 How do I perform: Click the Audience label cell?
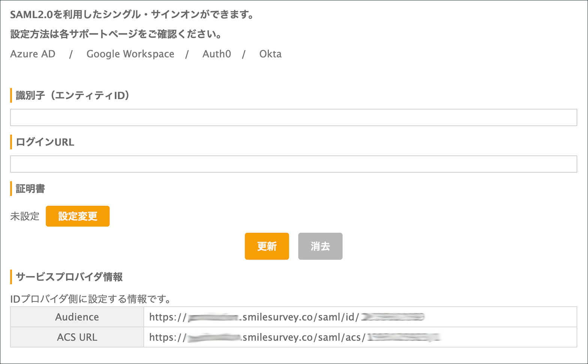coord(77,317)
